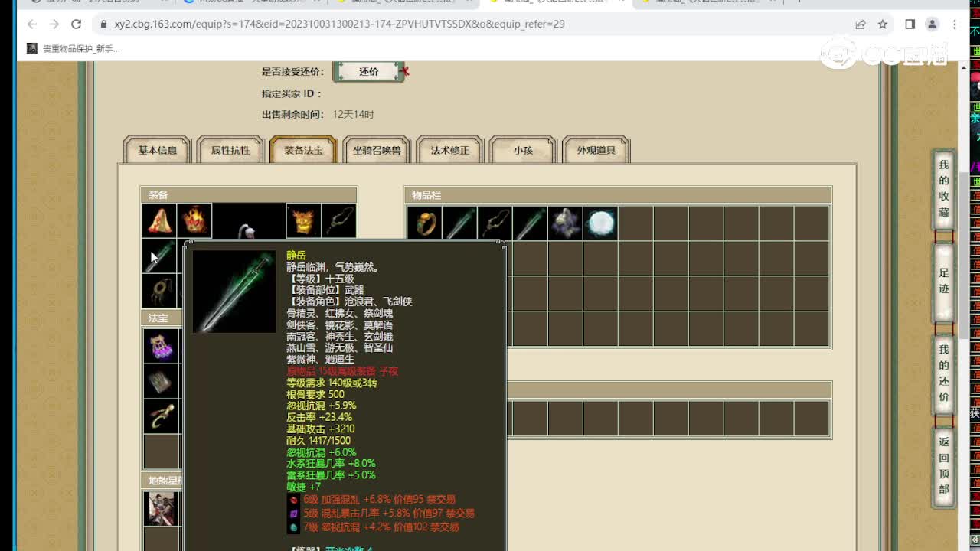980x551 pixels.
Task: Click the first green sword in inventory
Action: coord(459,223)
